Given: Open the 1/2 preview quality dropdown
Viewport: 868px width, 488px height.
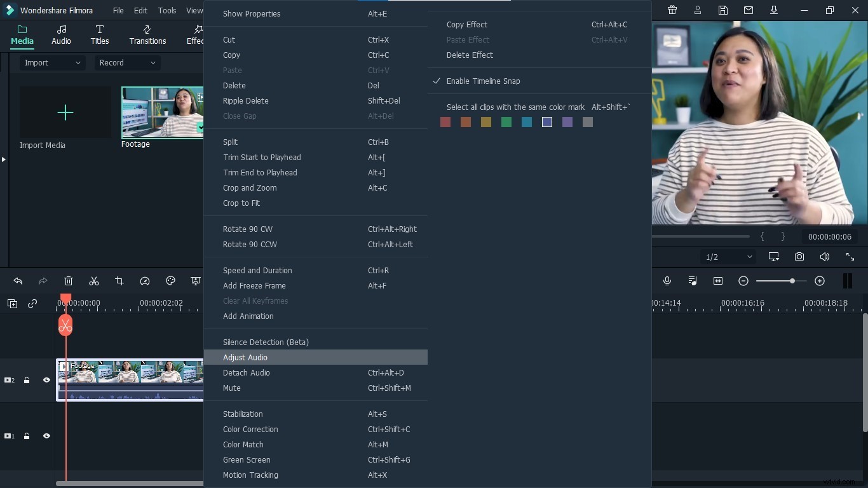Looking at the screenshot, I should click(x=728, y=257).
